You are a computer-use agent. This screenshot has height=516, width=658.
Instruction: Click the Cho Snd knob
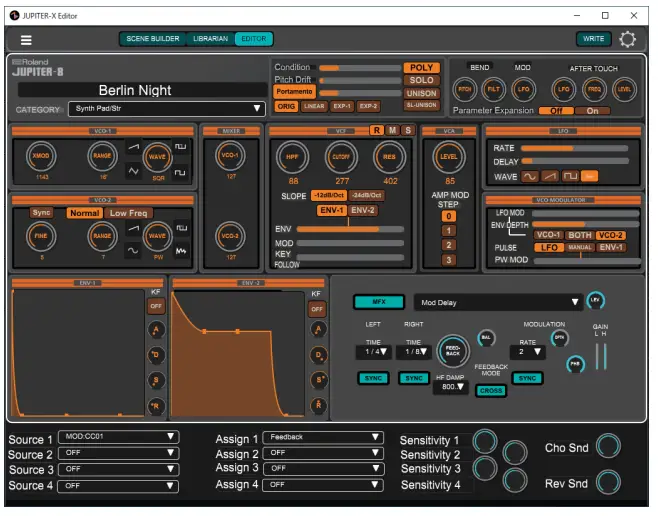coord(608,446)
